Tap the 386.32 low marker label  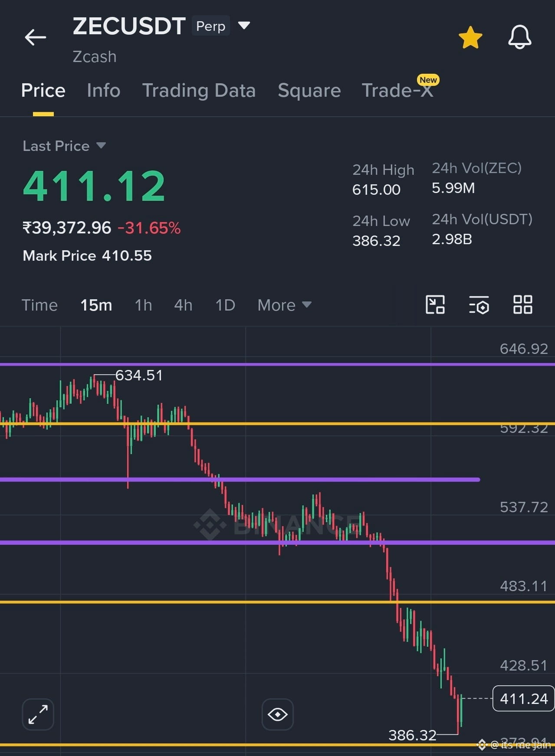412,735
